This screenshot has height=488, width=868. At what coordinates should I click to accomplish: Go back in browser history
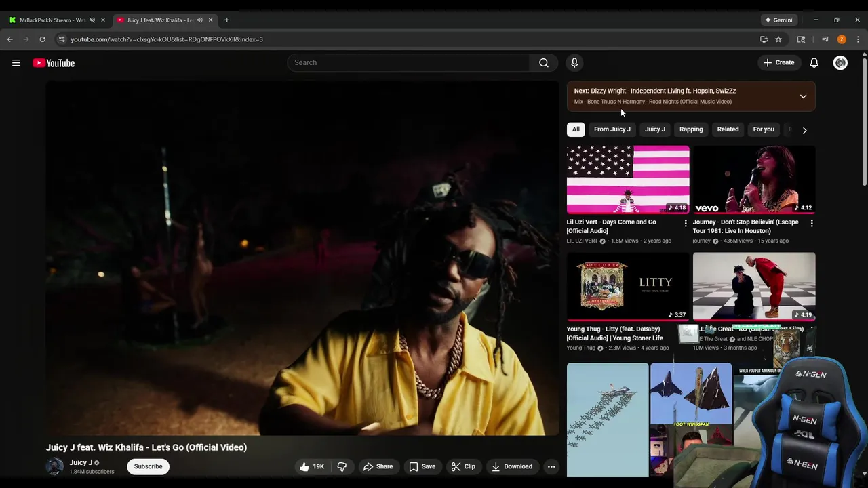click(10, 39)
